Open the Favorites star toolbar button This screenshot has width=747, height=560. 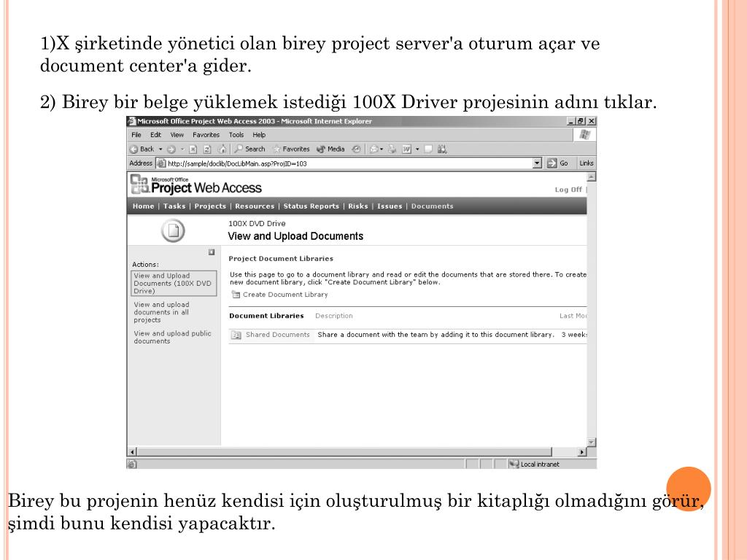pos(291,149)
